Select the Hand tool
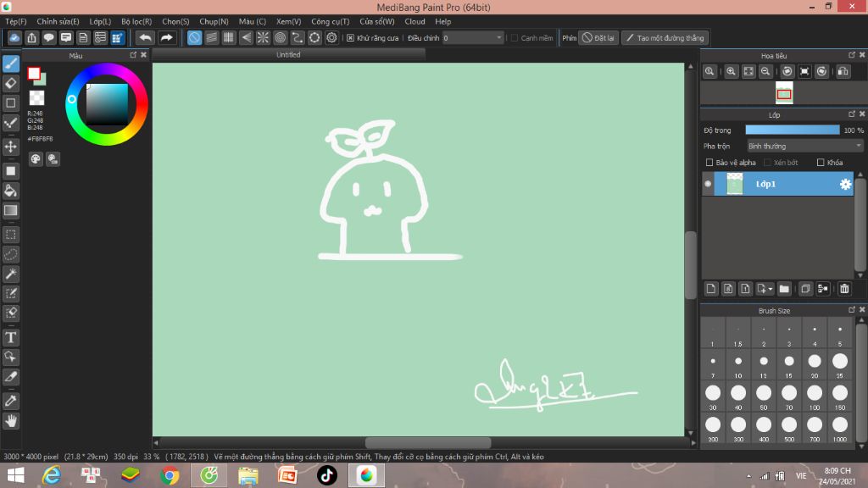The width and height of the screenshot is (868, 488). (10, 421)
